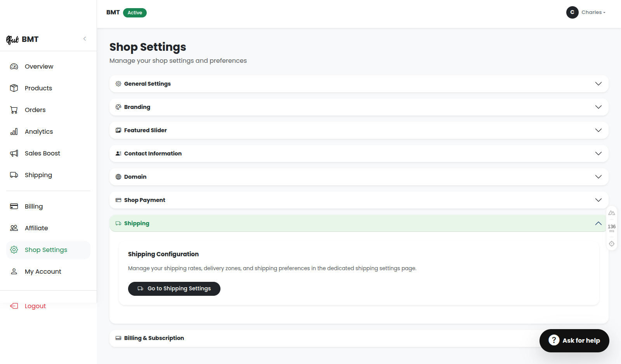Open Billing in the sidebar
The height and width of the screenshot is (364, 621).
[48, 206]
